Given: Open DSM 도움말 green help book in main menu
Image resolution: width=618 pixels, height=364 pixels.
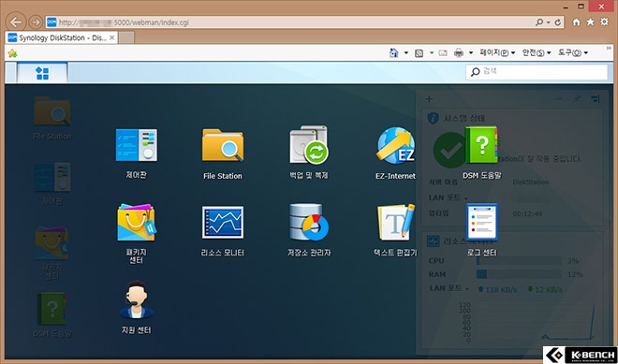Looking at the screenshot, I should pyautogui.click(x=482, y=145).
